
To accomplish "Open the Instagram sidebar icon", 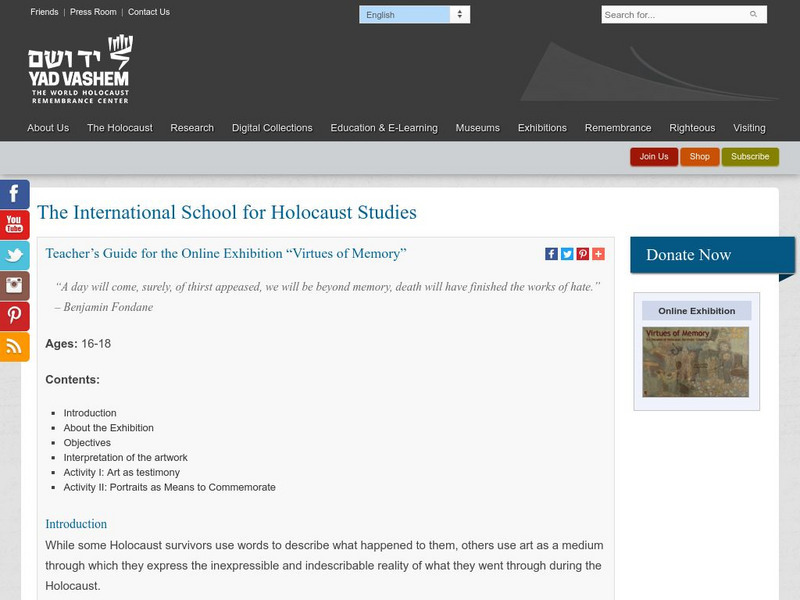I will coord(14,286).
